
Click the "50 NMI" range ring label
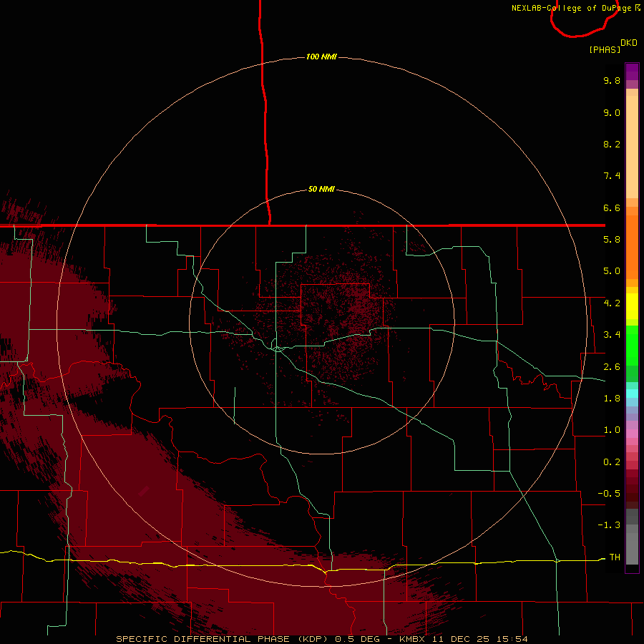point(321,189)
